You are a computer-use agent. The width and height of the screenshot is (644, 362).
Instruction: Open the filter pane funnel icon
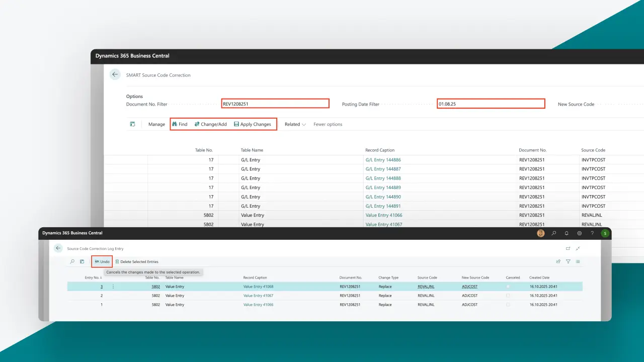click(568, 261)
